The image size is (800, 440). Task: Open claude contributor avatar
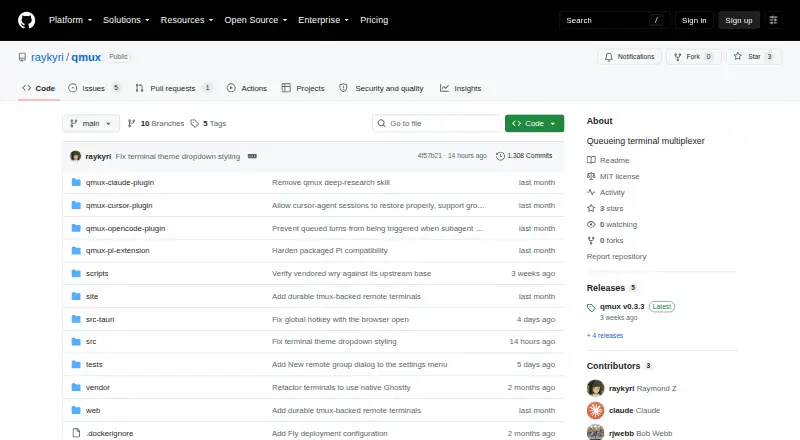click(595, 410)
